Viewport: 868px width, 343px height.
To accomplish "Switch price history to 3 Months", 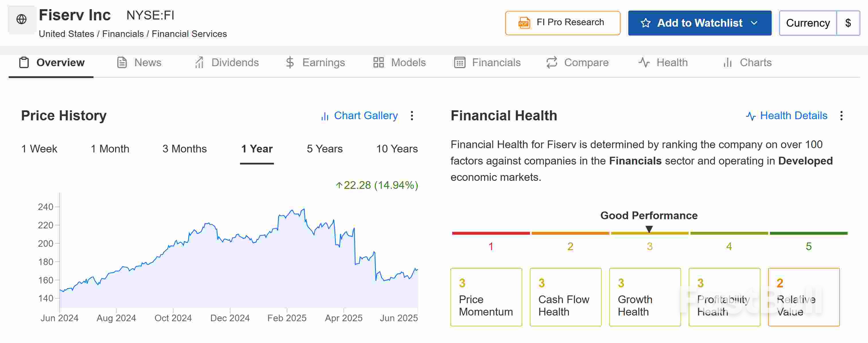I will (x=184, y=148).
